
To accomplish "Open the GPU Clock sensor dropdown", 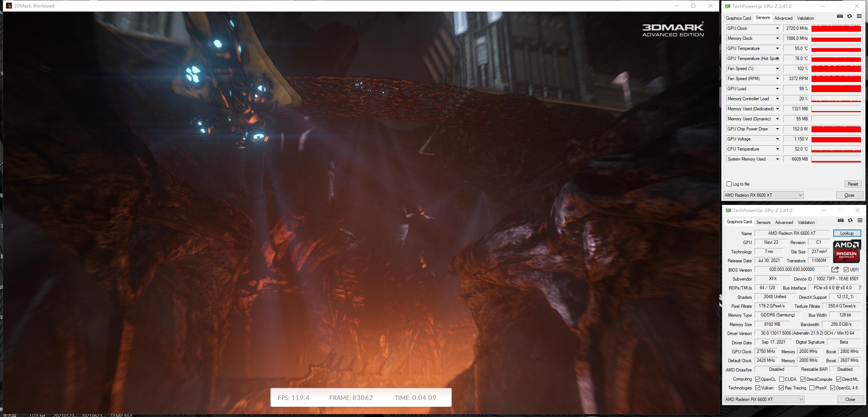I will (x=777, y=28).
